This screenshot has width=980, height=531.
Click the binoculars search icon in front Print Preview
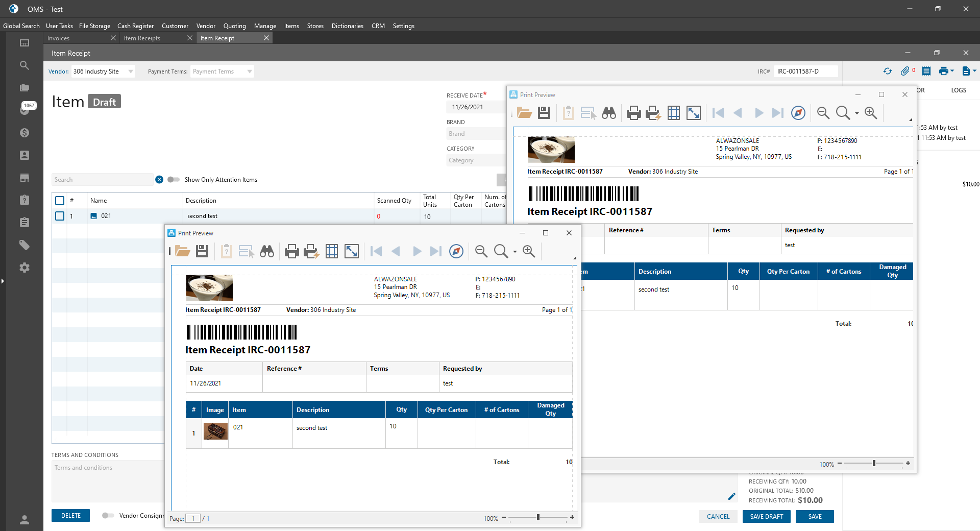[x=267, y=251]
